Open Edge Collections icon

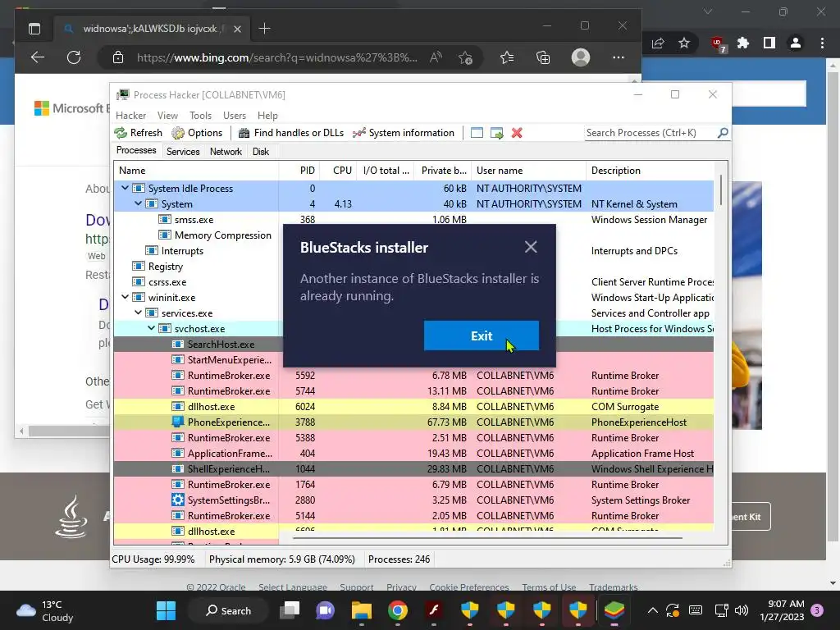tap(543, 57)
